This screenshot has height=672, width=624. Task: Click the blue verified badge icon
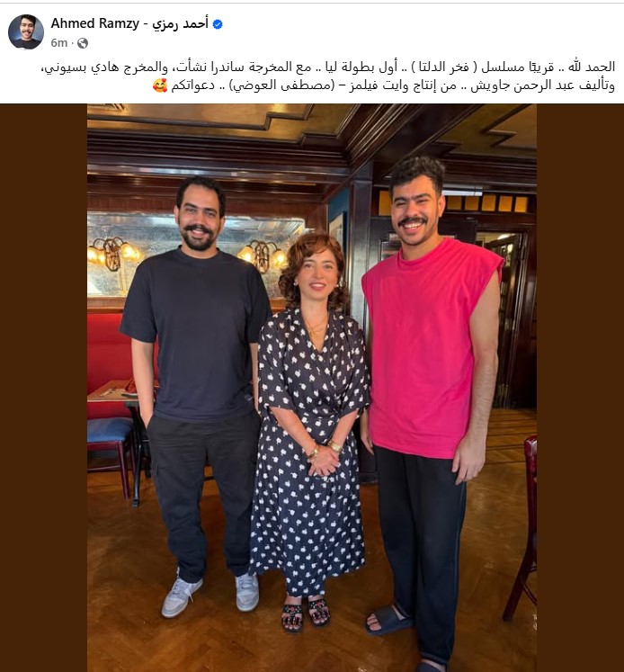click(218, 24)
